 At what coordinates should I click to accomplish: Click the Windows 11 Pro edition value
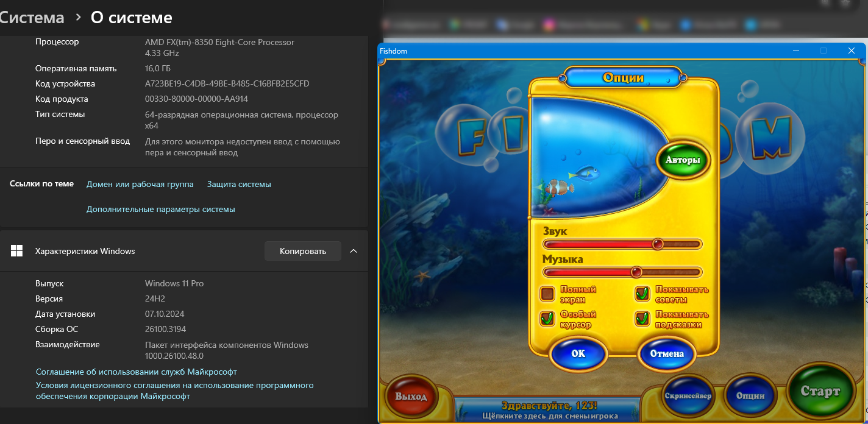pyautogui.click(x=174, y=283)
